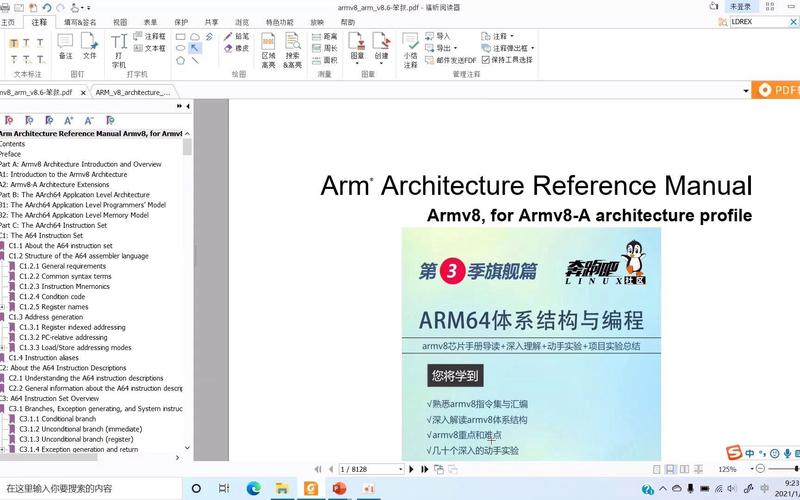Click the zoom out minus button
The image size is (800, 500).
760,469
